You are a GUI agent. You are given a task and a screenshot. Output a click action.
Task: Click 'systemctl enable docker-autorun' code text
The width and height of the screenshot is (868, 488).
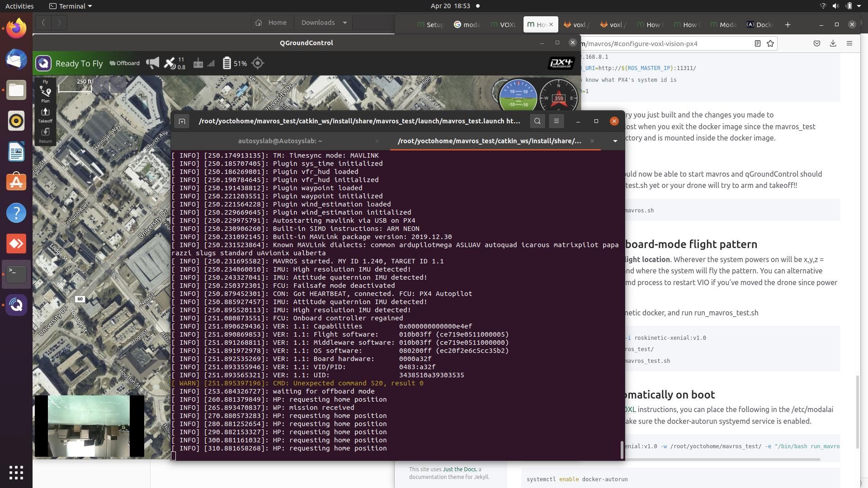point(577,479)
